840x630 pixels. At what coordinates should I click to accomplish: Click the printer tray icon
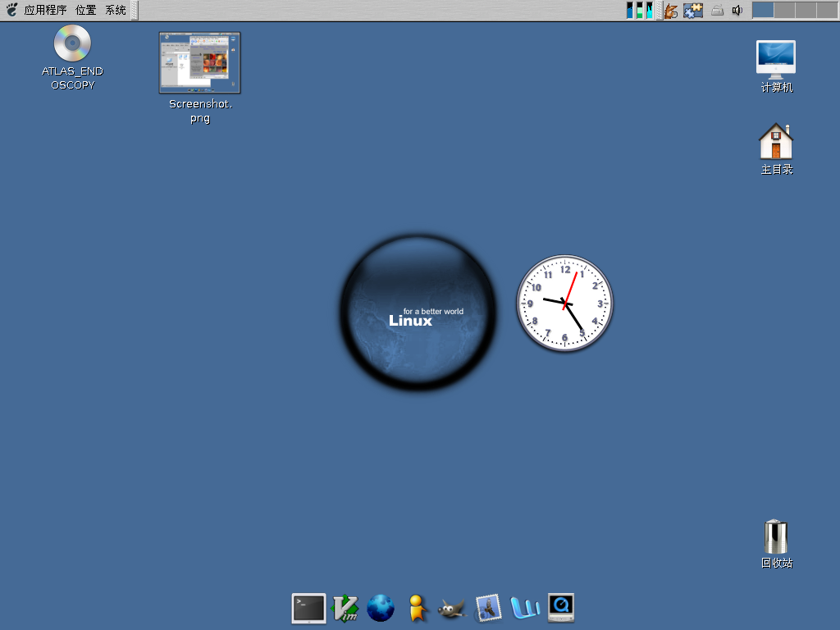coord(717,10)
